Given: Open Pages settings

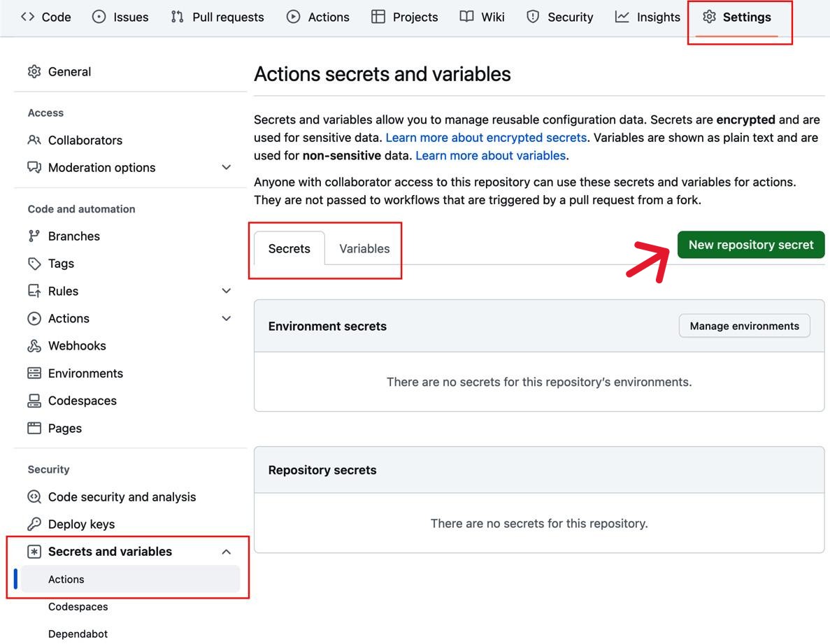Looking at the screenshot, I should tap(64, 428).
